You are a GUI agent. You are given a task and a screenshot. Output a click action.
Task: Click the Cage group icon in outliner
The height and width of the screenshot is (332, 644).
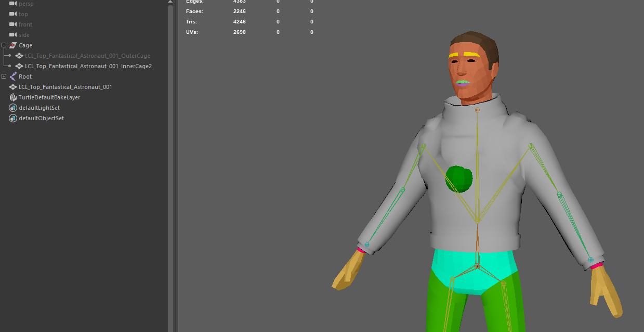coord(13,45)
